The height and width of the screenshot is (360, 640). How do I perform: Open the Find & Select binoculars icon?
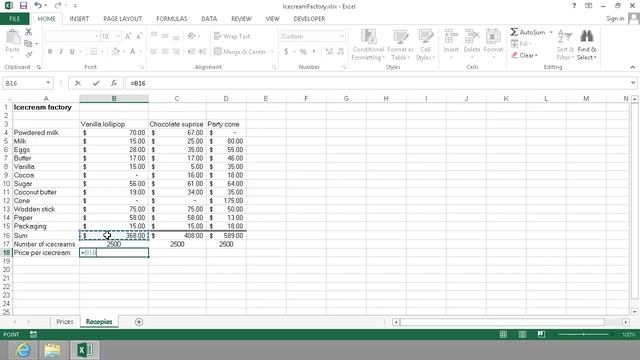point(587,36)
